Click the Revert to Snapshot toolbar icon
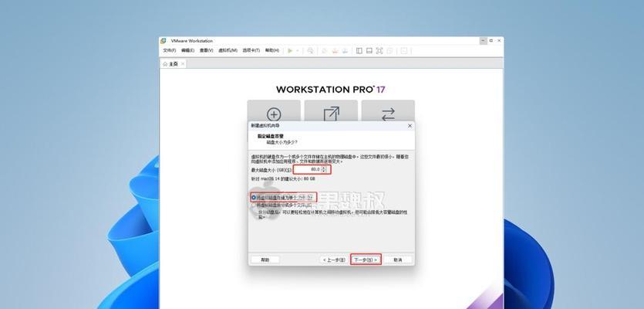Image resolution: width=644 pixels, height=309 pixels. tap(335, 51)
